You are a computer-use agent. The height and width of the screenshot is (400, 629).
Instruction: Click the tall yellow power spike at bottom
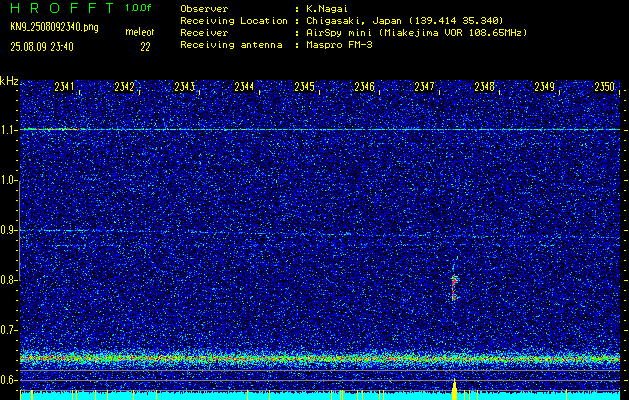[x=455, y=389]
